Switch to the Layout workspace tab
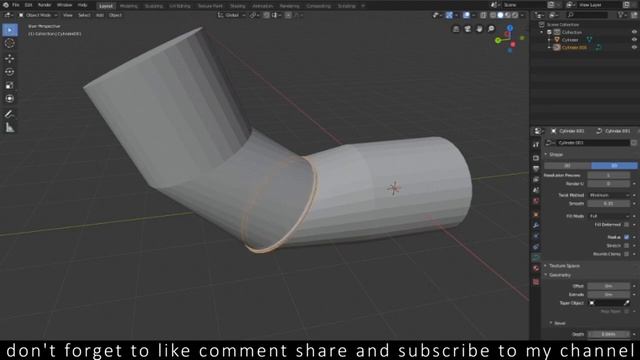640x360 pixels. coord(106,6)
